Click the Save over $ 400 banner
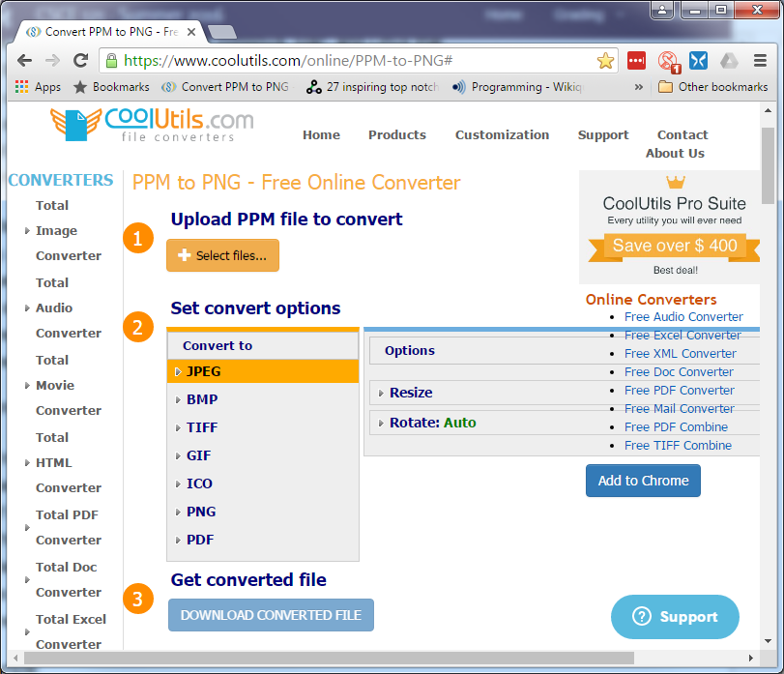The height and width of the screenshot is (674, 784). 675,246
